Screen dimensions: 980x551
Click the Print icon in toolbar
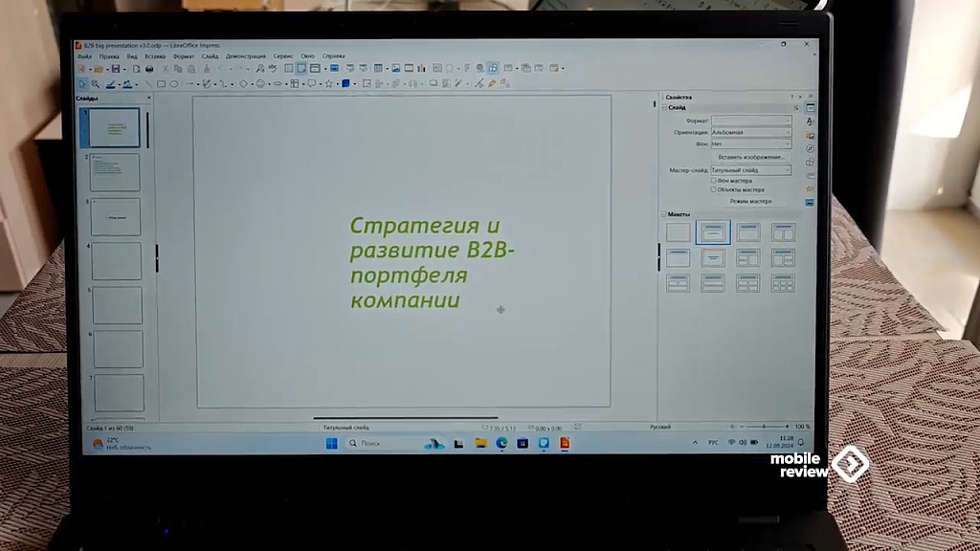click(x=149, y=69)
